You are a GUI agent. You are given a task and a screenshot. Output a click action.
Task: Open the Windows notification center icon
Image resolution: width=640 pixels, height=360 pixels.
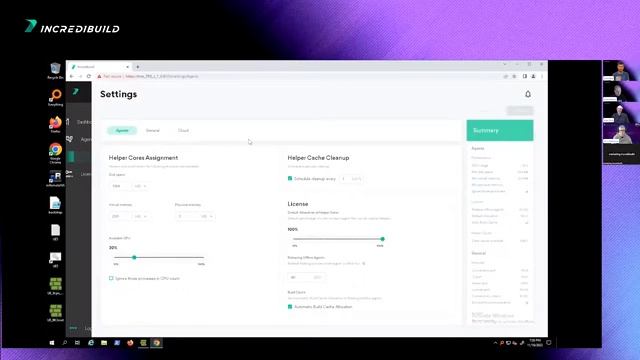(549, 343)
